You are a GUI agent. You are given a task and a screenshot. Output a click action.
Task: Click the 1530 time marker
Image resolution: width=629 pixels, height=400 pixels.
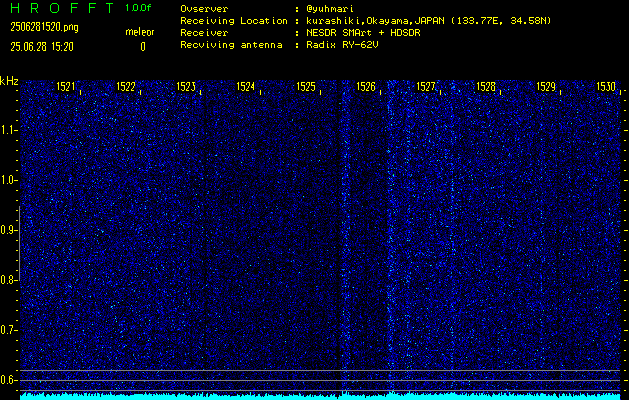(x=606, y=86)
